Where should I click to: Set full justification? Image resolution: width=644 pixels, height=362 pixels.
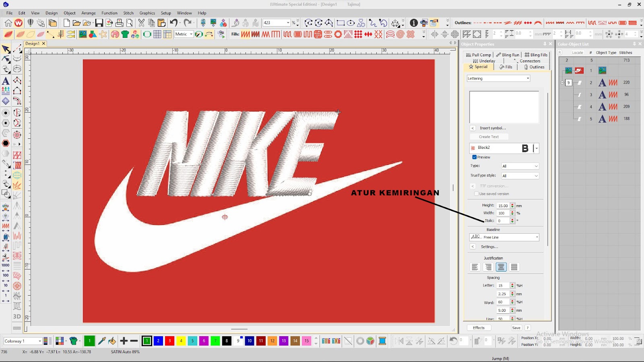click(514, 267)
